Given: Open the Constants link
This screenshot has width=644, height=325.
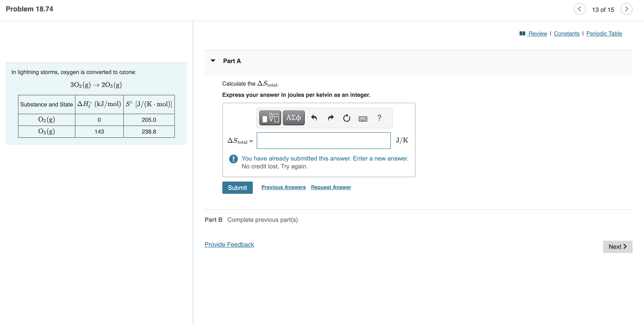Looking at the screenshot, I should (x=566, y=34).
